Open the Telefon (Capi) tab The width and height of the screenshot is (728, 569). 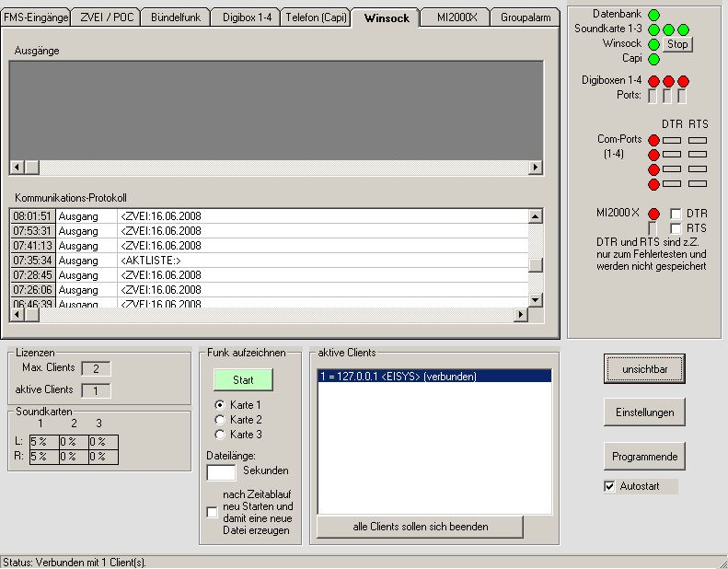[x=316, y=17]
